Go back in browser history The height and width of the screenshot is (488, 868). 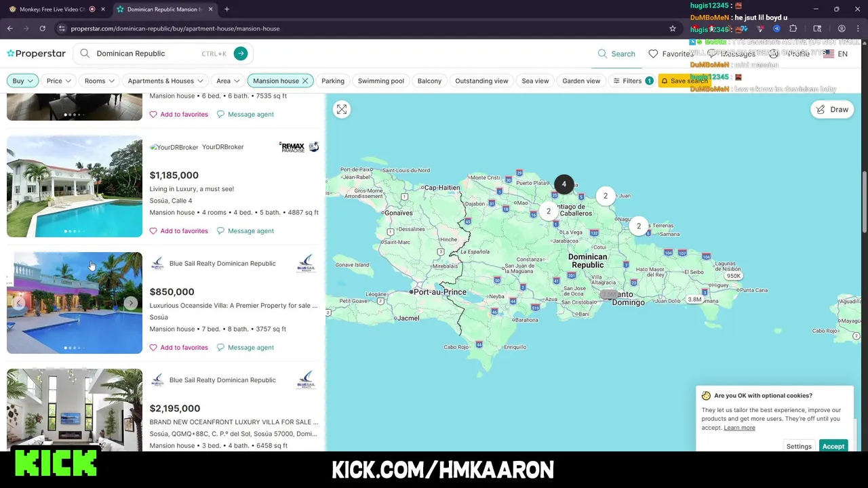coord(9,28)
